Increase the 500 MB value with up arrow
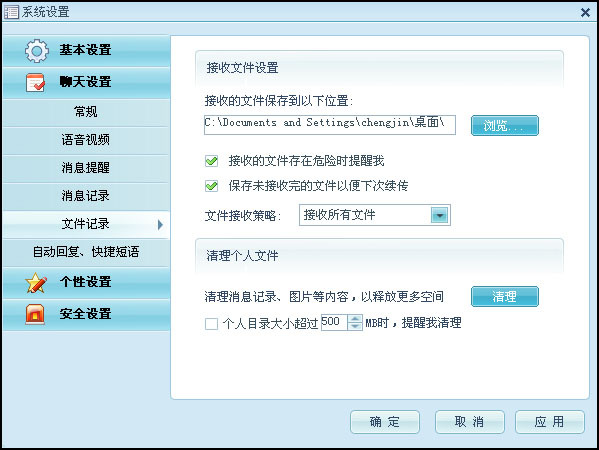The image size is (599, 450). point(355,319)
